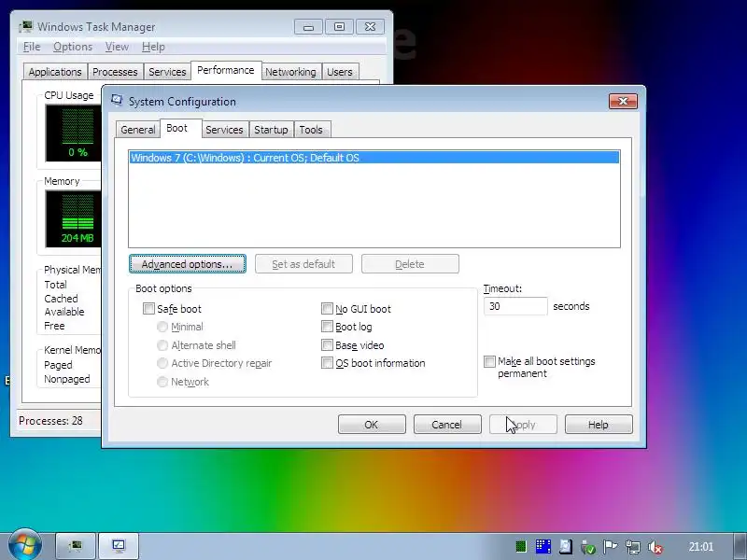Select Active Directory repair radio button
This screenshot has width=747, height=560.
pos(162,363)
